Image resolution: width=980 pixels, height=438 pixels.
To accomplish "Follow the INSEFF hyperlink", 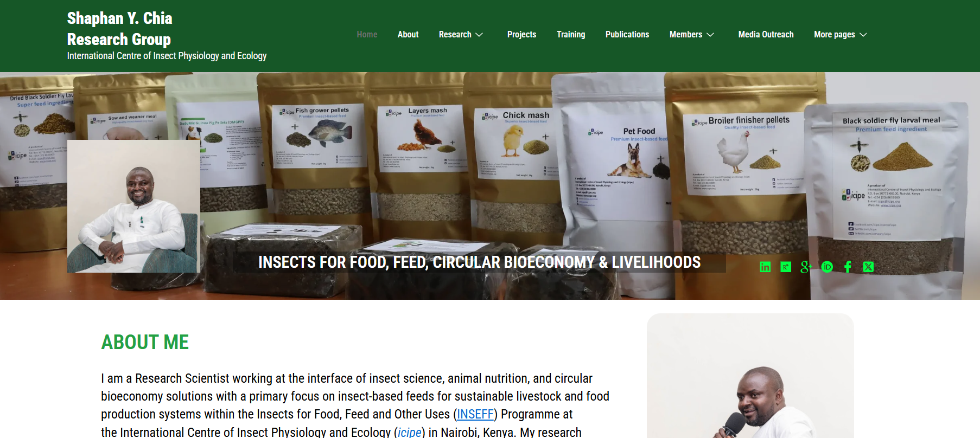I will tap(475, 415).
